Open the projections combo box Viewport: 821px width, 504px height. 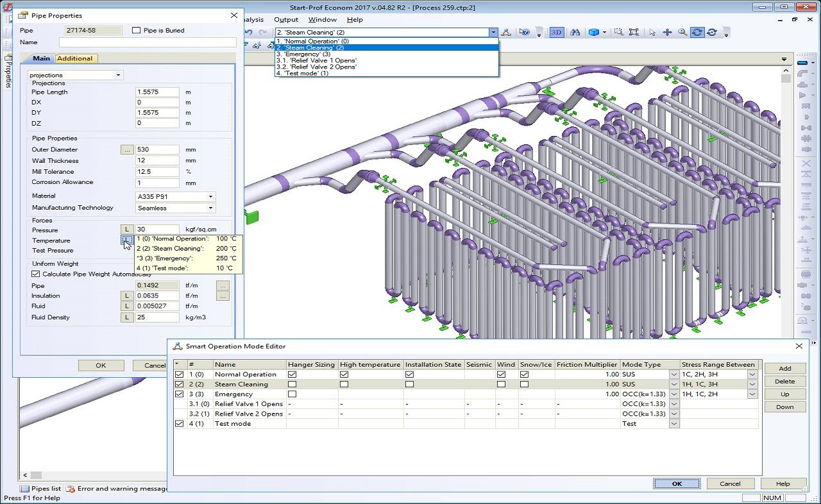(76, 75)
